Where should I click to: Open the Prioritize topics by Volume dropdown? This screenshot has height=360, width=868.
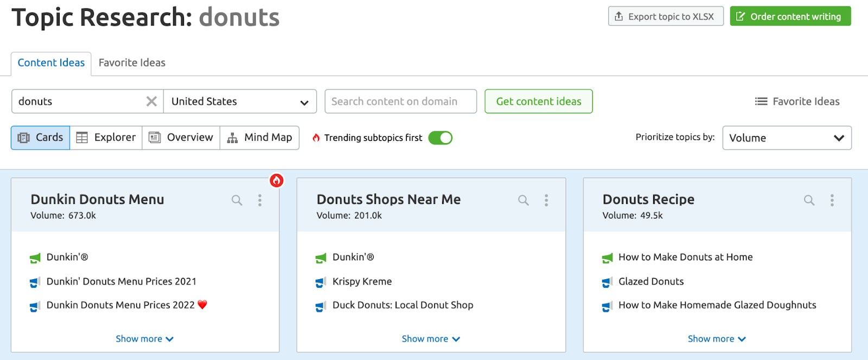point(787,138)
